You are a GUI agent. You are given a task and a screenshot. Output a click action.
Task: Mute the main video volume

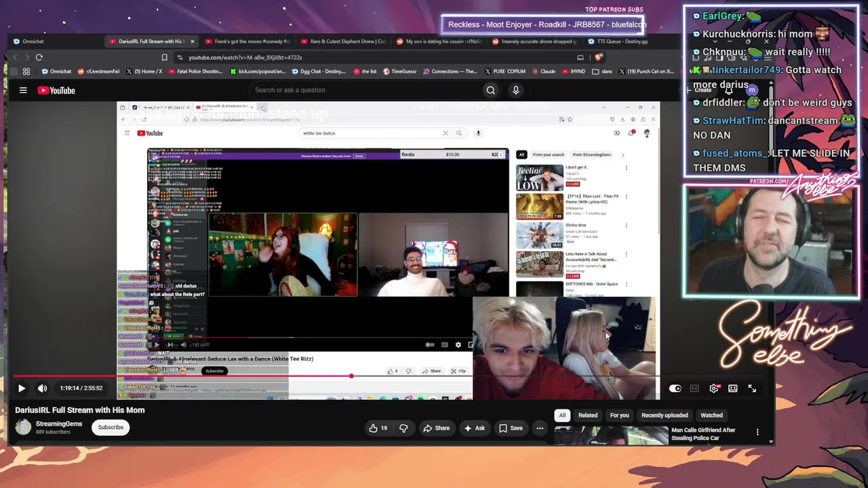[42, 388]
